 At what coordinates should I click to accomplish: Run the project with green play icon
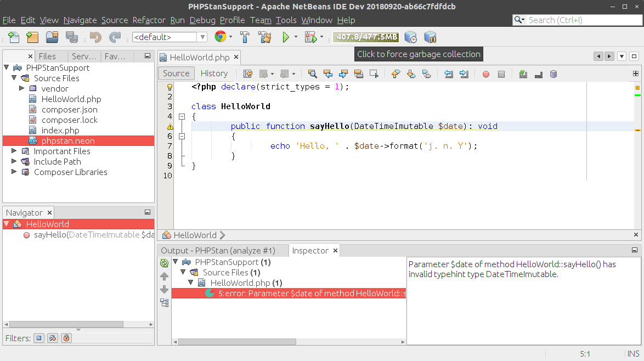pos(285,37)
